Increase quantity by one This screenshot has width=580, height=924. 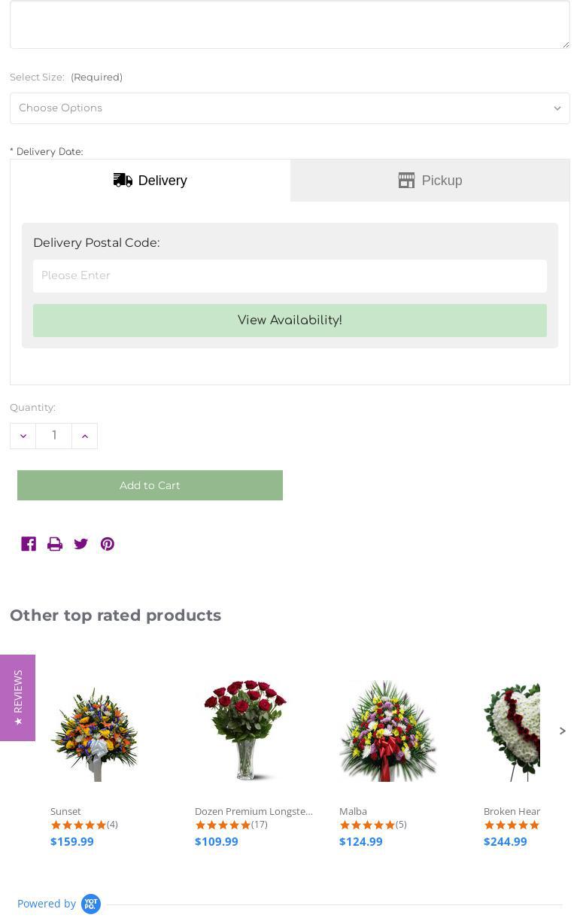click(x=84, y=436)
